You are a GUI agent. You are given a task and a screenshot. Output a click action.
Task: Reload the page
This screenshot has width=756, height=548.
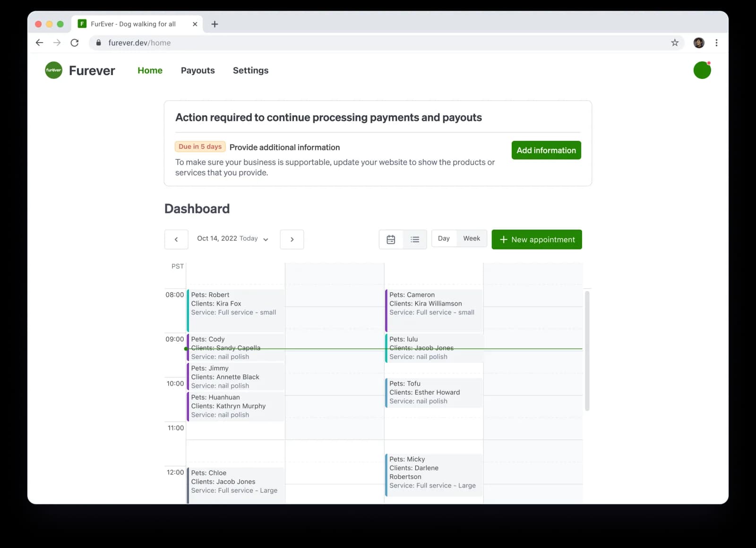click(x=75, y=43)
